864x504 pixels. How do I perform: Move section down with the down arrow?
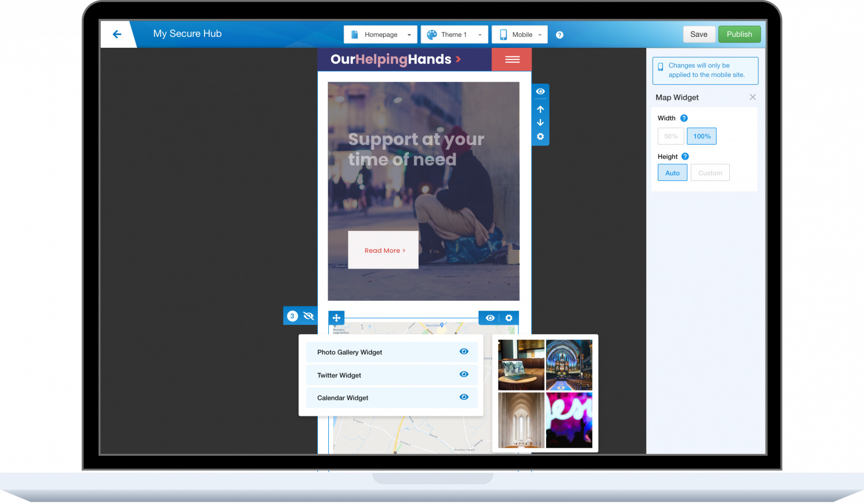(540, 123)
